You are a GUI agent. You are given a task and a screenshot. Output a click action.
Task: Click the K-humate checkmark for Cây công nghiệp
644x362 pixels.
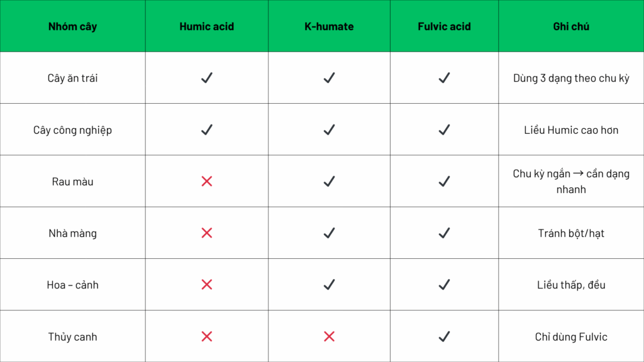click(x=329, y=129)
